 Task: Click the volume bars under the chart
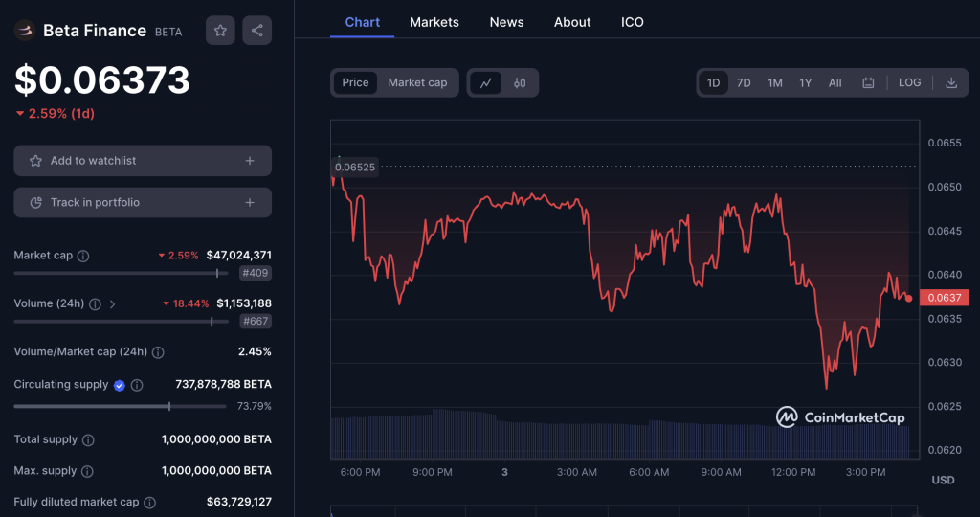[620, 435]
